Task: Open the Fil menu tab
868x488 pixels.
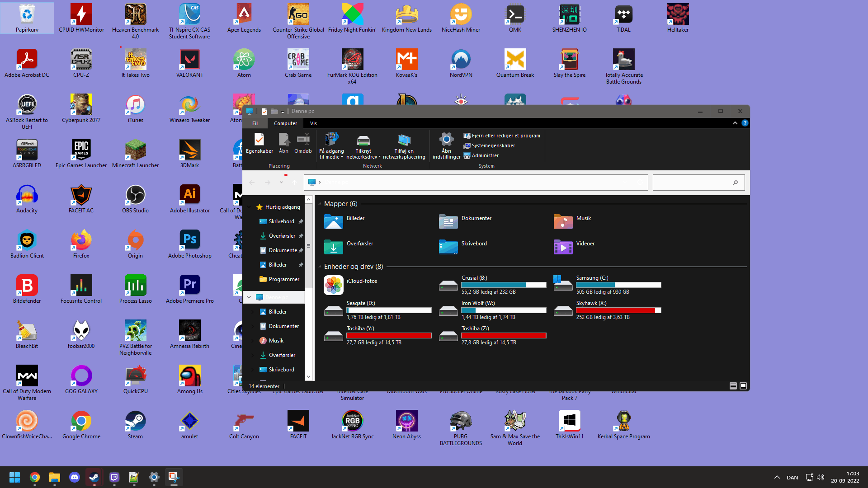Action: 255,123
